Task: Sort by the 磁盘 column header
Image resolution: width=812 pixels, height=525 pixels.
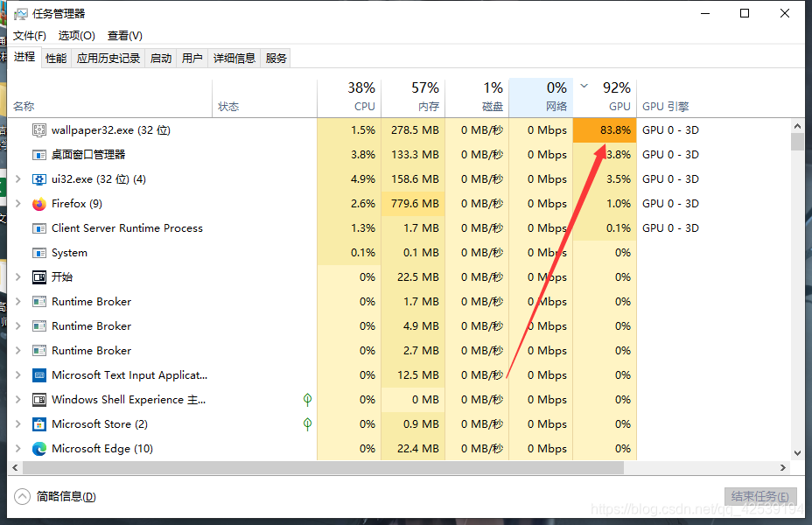Action: 477,97
